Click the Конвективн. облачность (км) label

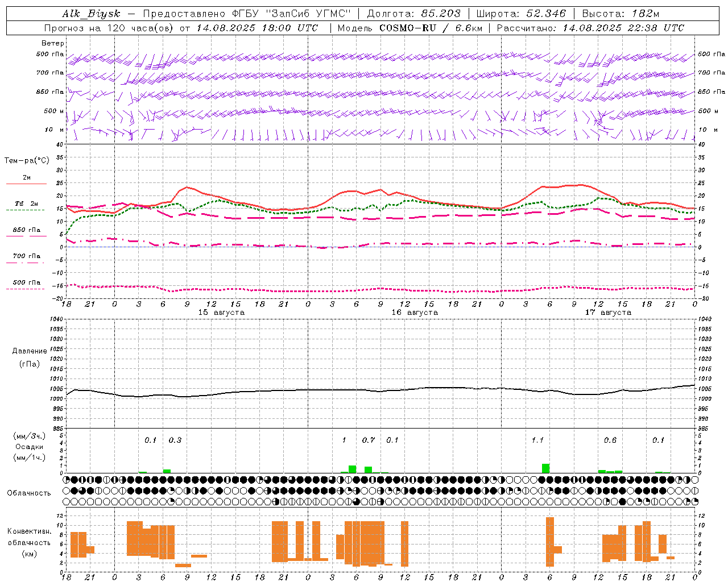click(x=29, y=542)
